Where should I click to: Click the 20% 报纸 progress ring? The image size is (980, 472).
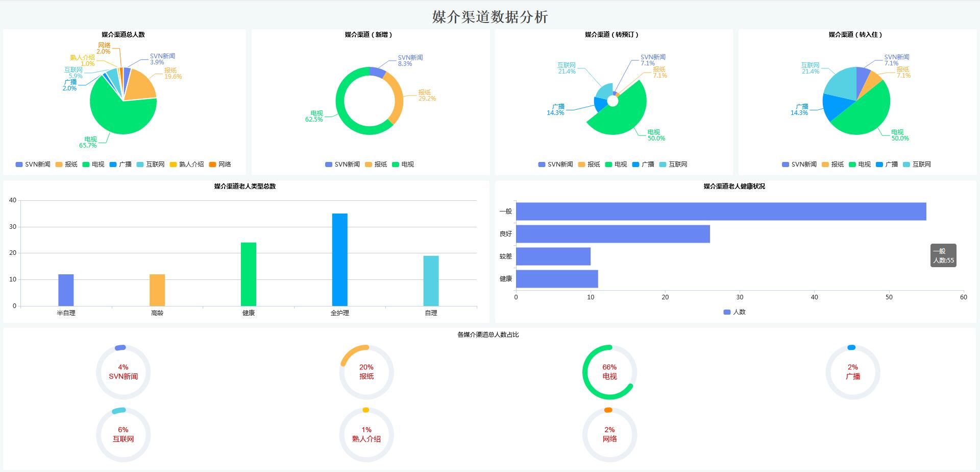click(x=366, y=372)
